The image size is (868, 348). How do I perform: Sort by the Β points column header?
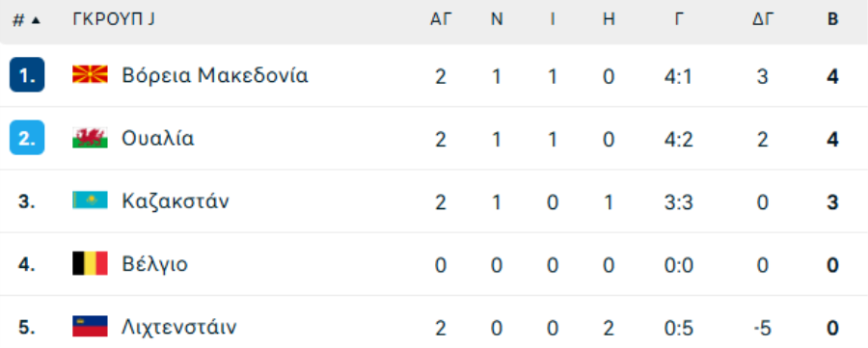coord(832,19)
